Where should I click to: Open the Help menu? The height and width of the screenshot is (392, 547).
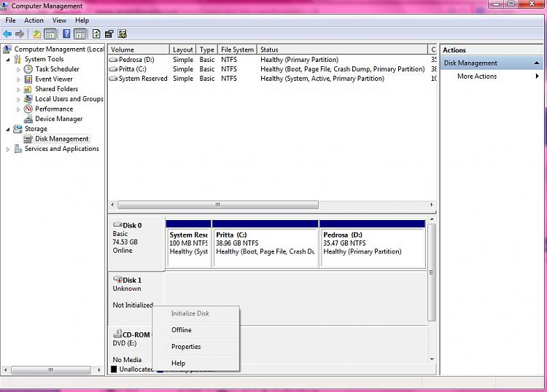[x=82, y=20]
